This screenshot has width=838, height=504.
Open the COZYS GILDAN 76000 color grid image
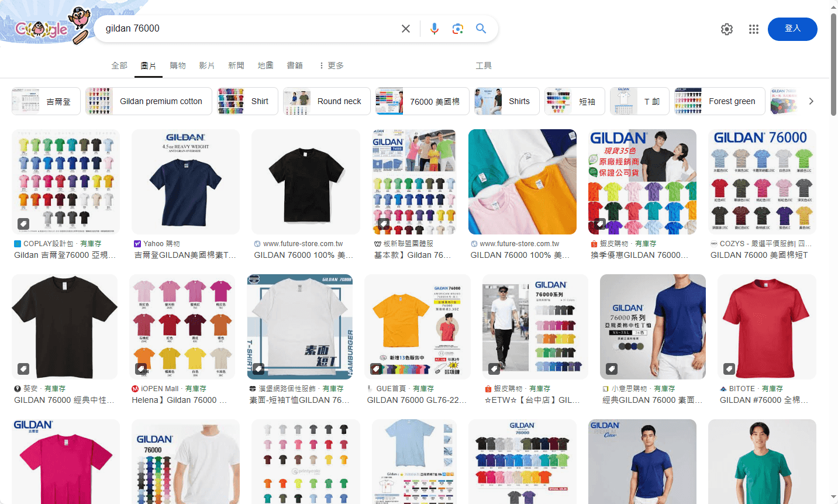(762, 182)
